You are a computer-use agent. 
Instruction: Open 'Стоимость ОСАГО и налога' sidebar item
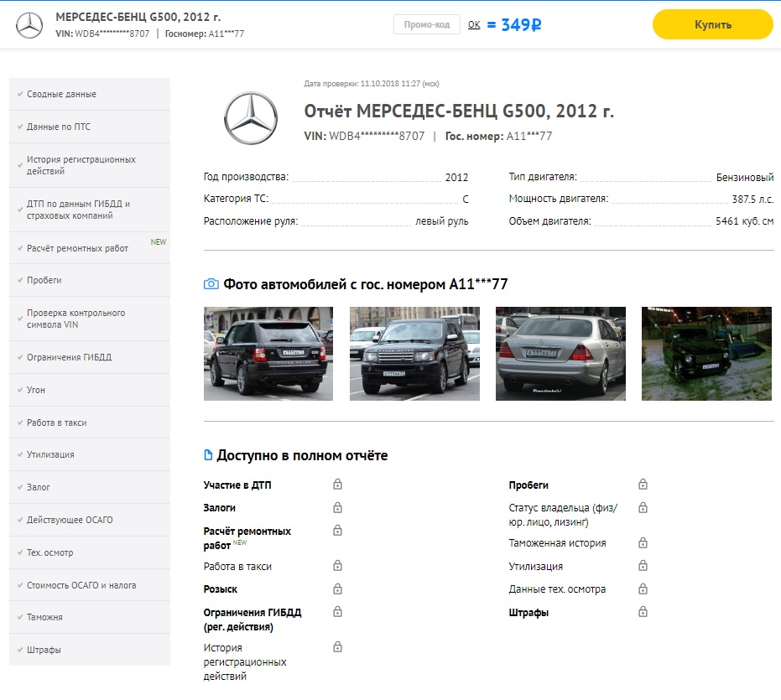[x=90, y=585]
